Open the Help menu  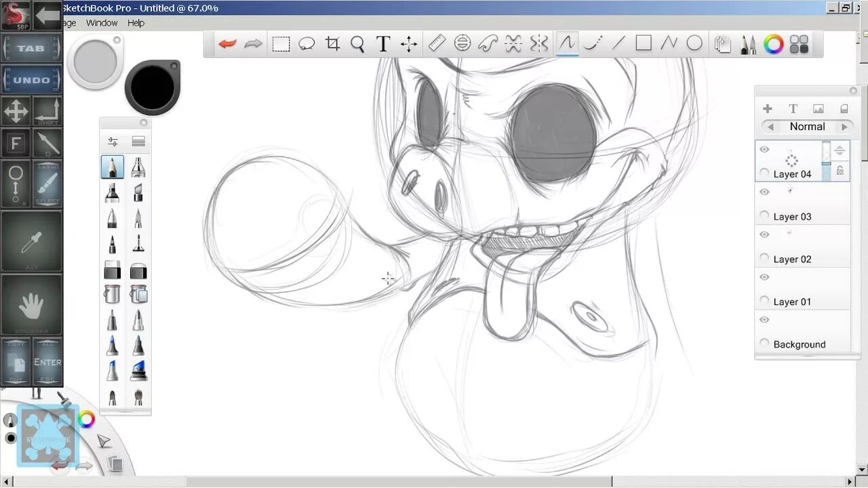pos(136,23)
